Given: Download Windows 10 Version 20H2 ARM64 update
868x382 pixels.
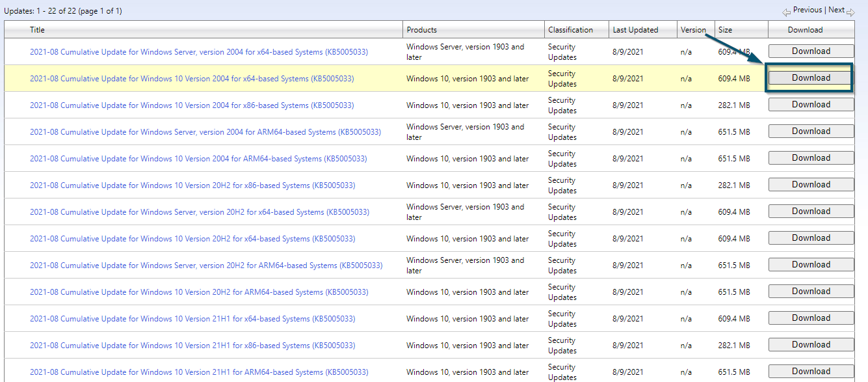Looking at the screenshot, I should click(811, 292).
